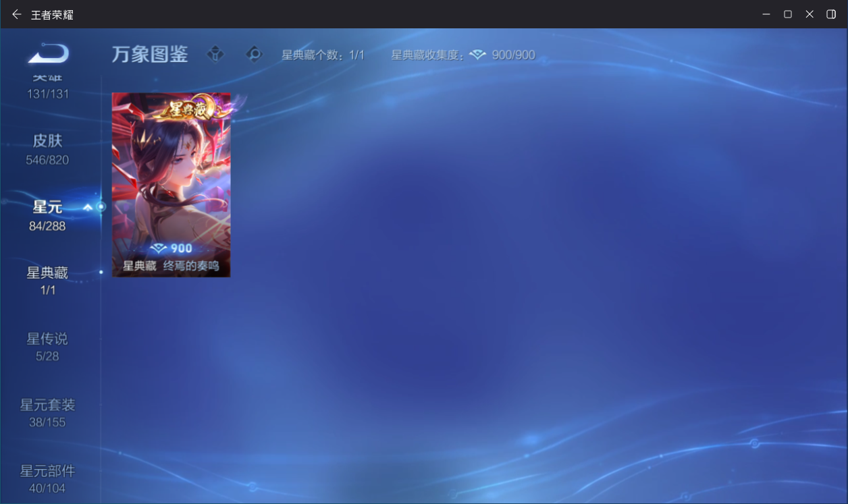Collapse the 星元 section with the up arrow

pyautogui.click(x=88, y=207)
